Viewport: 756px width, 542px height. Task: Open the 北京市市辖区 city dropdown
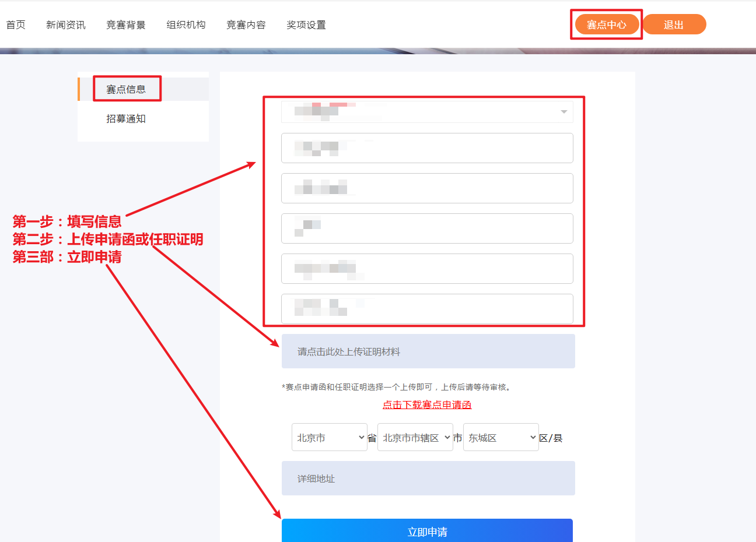tap(415, 438)
